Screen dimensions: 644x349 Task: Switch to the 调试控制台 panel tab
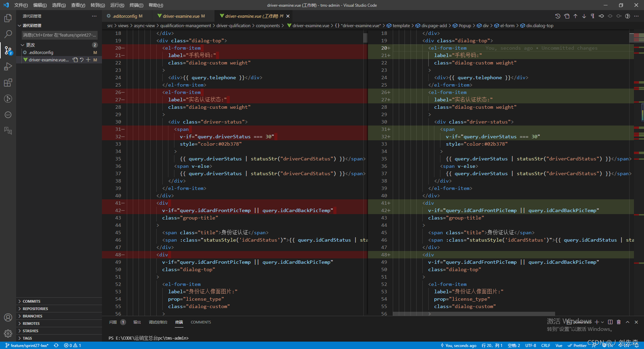tap(158, 322)
